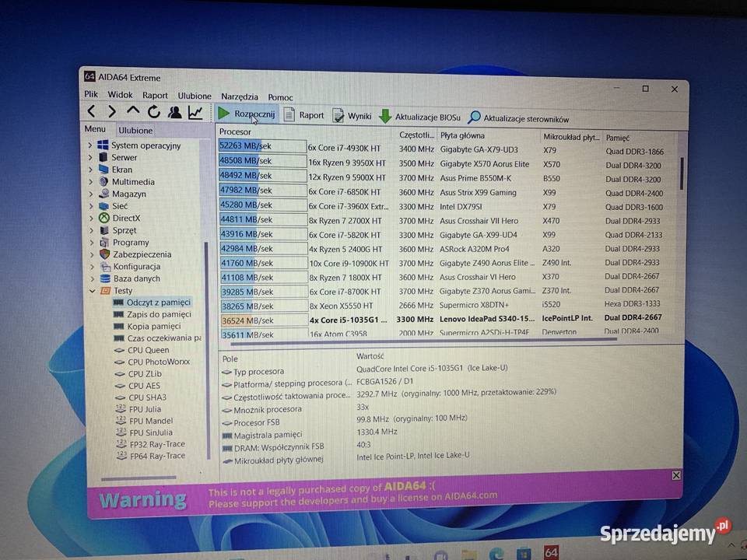Select the CPU SHA3 benchmark

click(x=142, y=397)
